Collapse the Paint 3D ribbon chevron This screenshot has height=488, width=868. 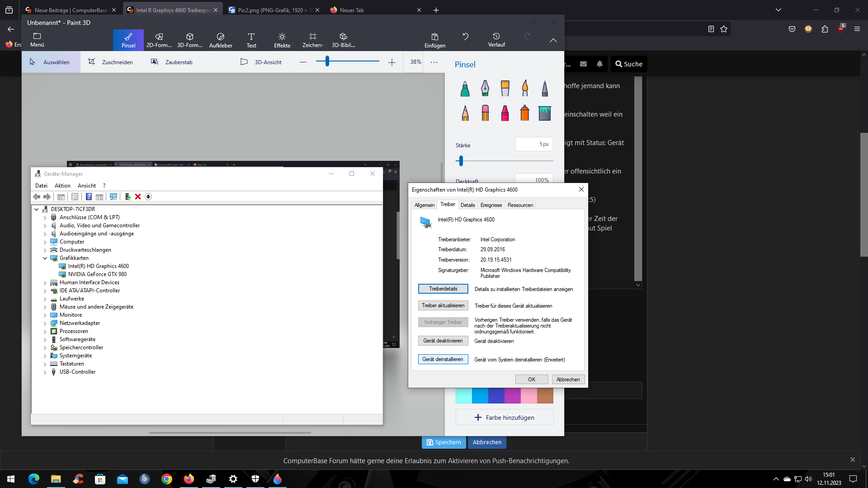coord(553,40)
